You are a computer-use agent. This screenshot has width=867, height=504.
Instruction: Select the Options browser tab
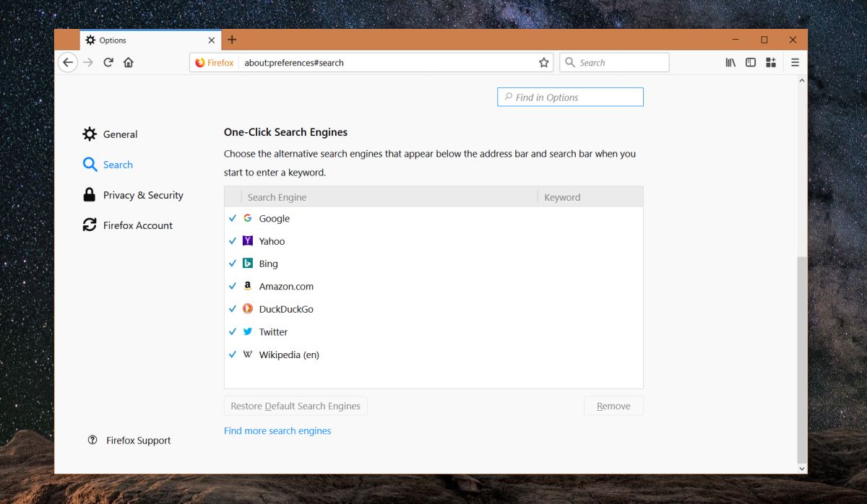pos(150,40)
